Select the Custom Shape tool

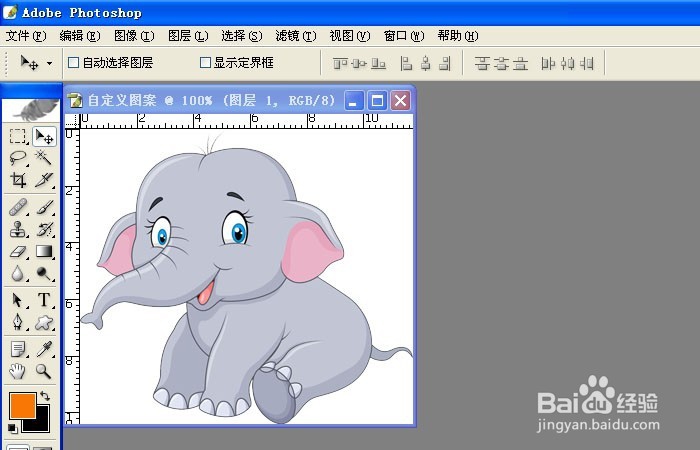click(x=44, y=322)
